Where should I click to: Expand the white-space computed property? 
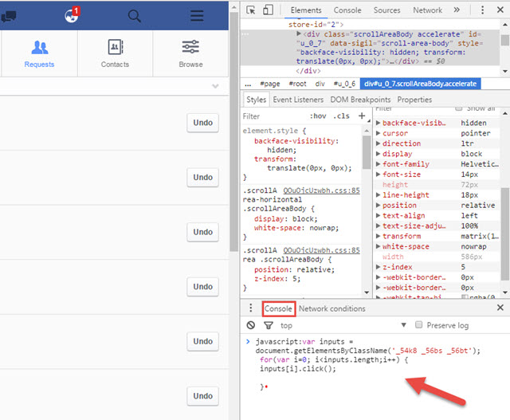click(378, 246)
